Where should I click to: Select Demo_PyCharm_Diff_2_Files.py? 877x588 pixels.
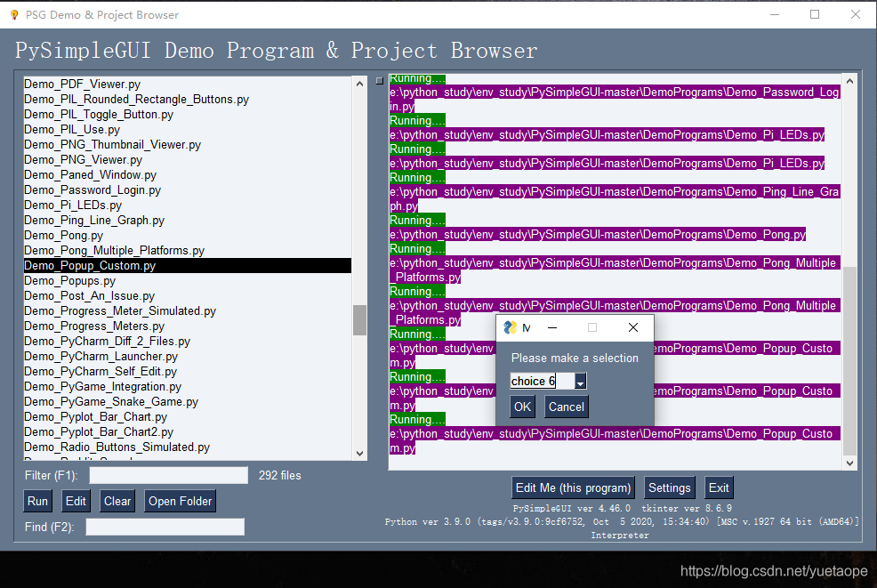(x=188, y=341)
